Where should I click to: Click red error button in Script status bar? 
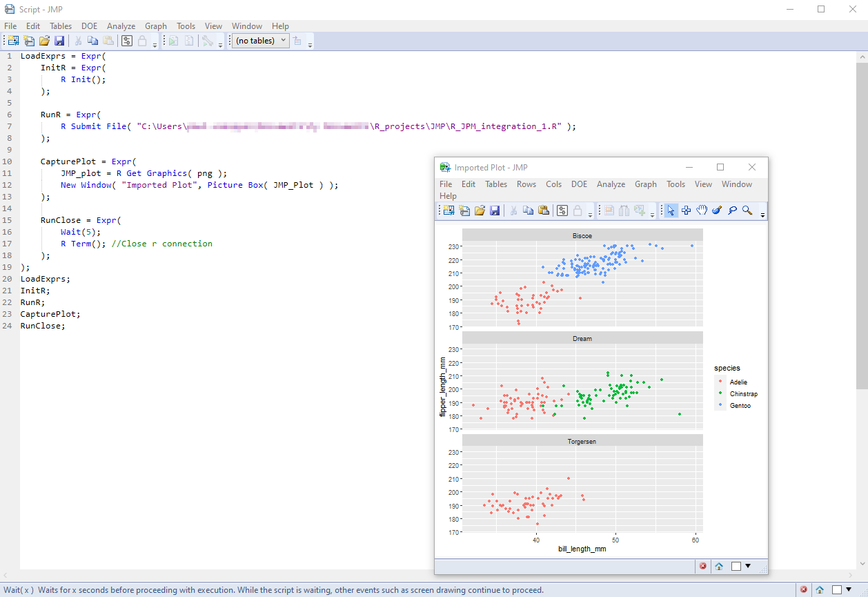point(804,590)
